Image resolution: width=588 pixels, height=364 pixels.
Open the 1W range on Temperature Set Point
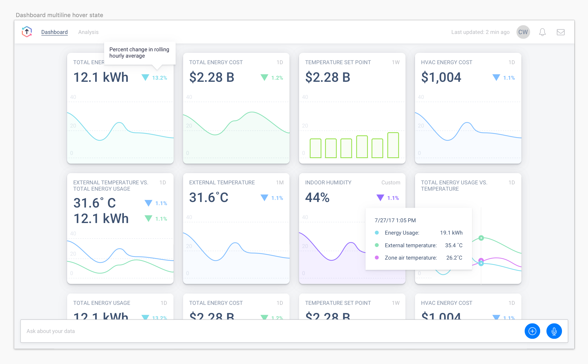396,62
